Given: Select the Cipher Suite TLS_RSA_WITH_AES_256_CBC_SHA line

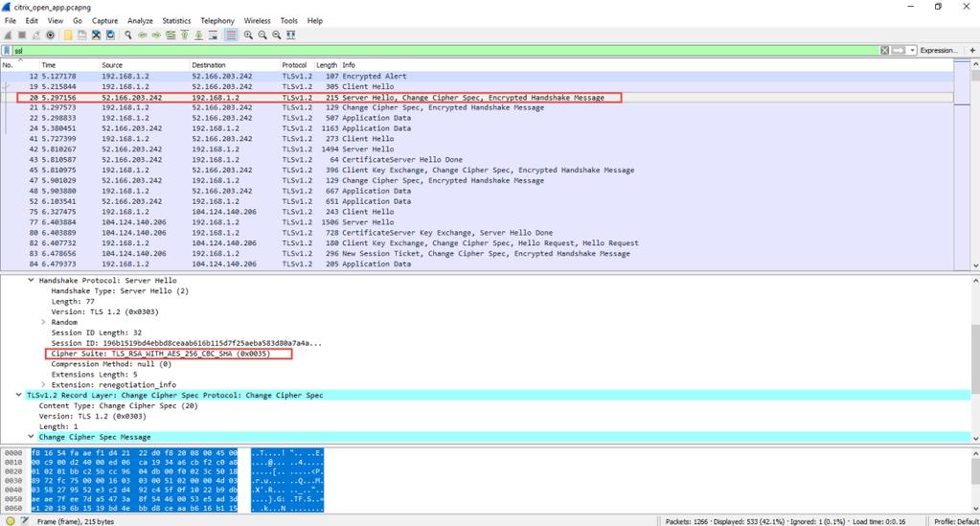Looking at the screenshot, I should coord(160,354).
